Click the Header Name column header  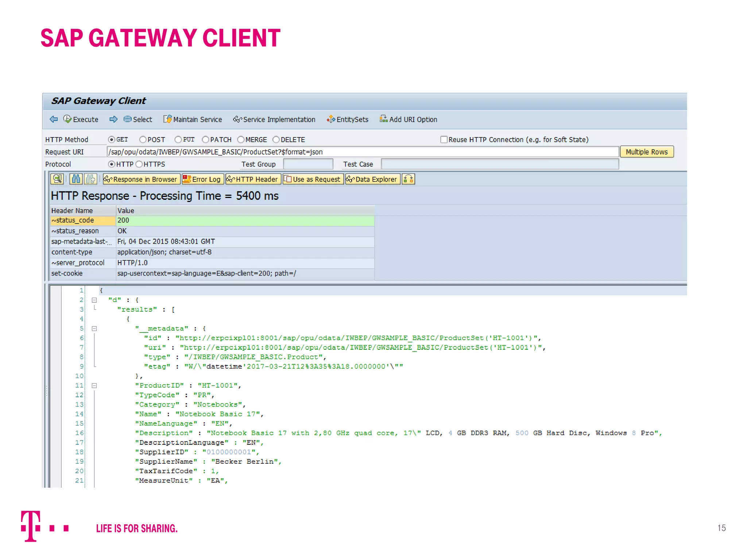point(83,210)
